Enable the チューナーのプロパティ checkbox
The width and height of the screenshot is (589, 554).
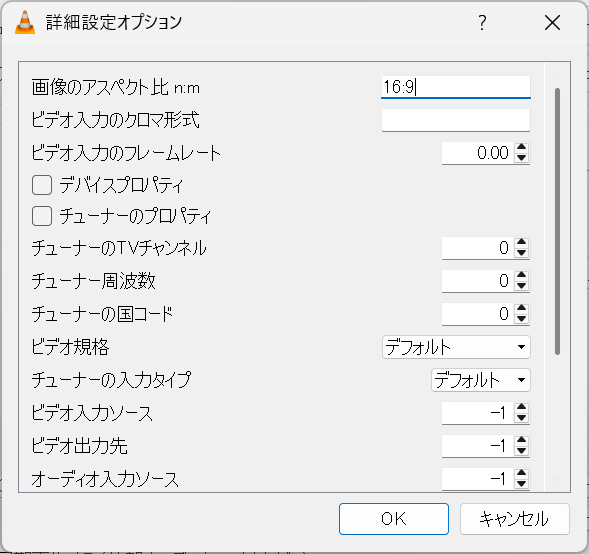pyautogui.click(x=42, y=216)
